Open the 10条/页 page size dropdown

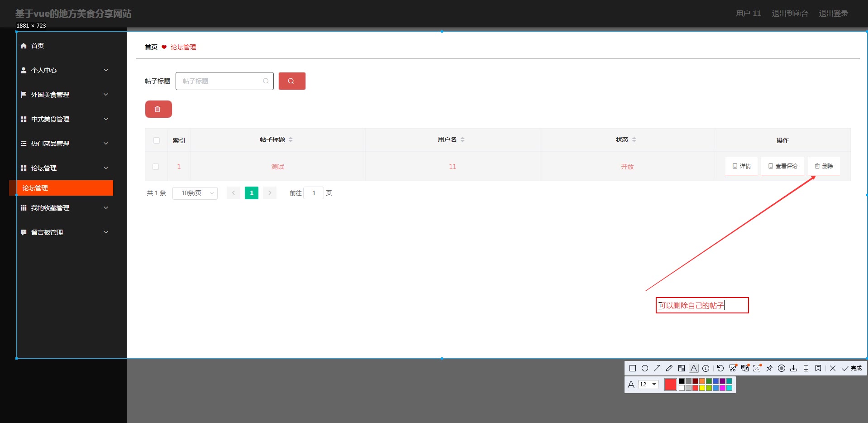[195, 193]
